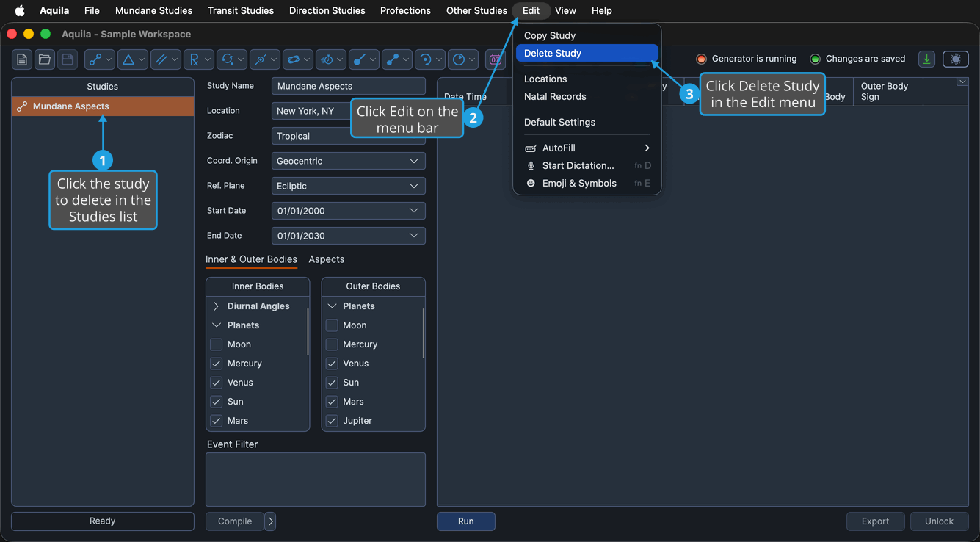This screenshot has height=542, width=980.
Task: Click the Compile button
Action: click(x=235, y=521)
